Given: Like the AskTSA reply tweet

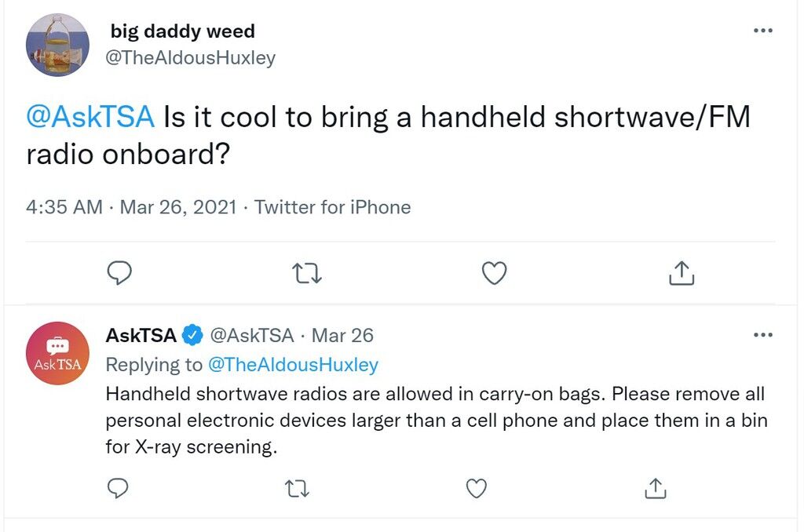Looking at the screenshot, I should click(477, 488).
